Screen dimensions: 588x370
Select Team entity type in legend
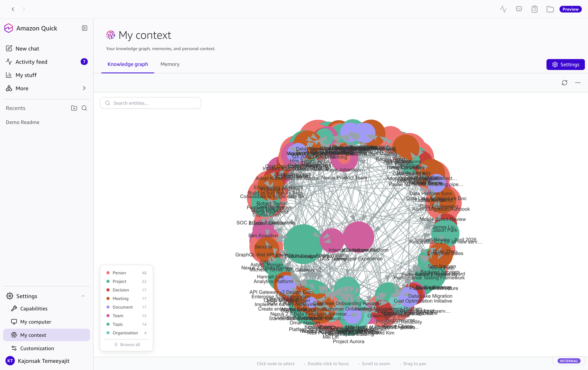[x=126, y=316]
